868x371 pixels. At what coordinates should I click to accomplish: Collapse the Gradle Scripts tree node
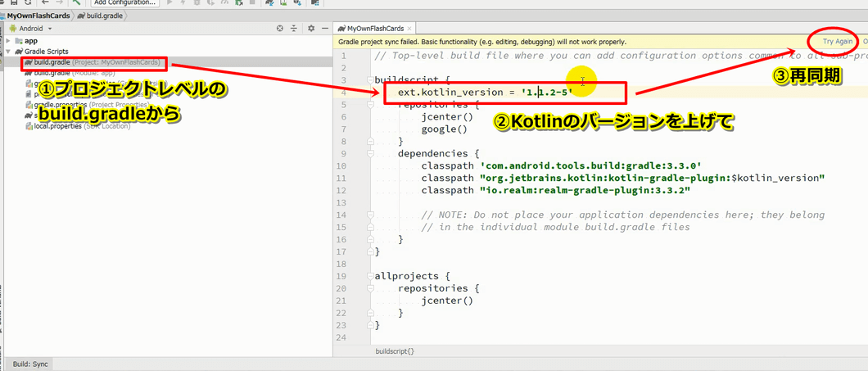coord(8,52)
